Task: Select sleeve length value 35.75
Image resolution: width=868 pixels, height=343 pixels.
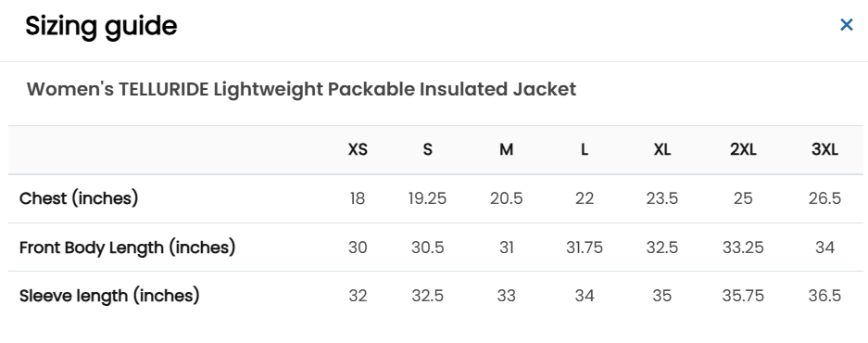Action: tap(743, 296)
